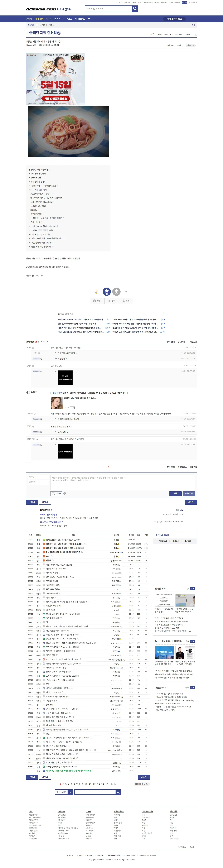Click the 페이지 이동 button

(x=142, y=784)
